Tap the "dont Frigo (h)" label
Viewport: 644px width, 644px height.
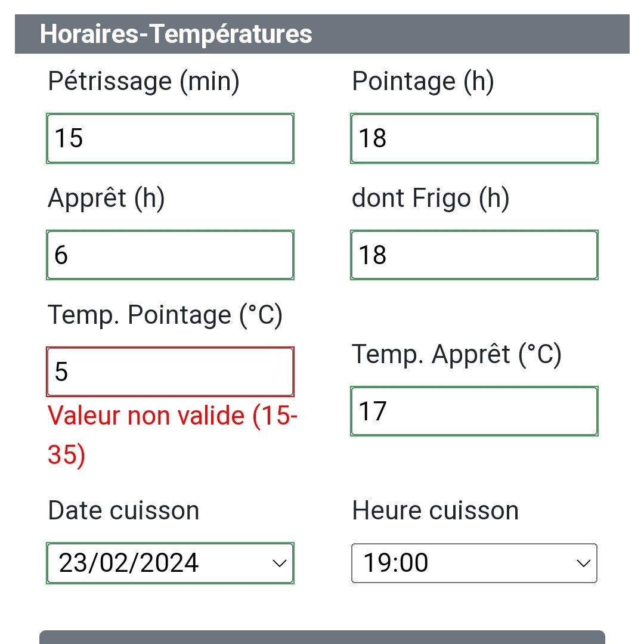[431, 198]
